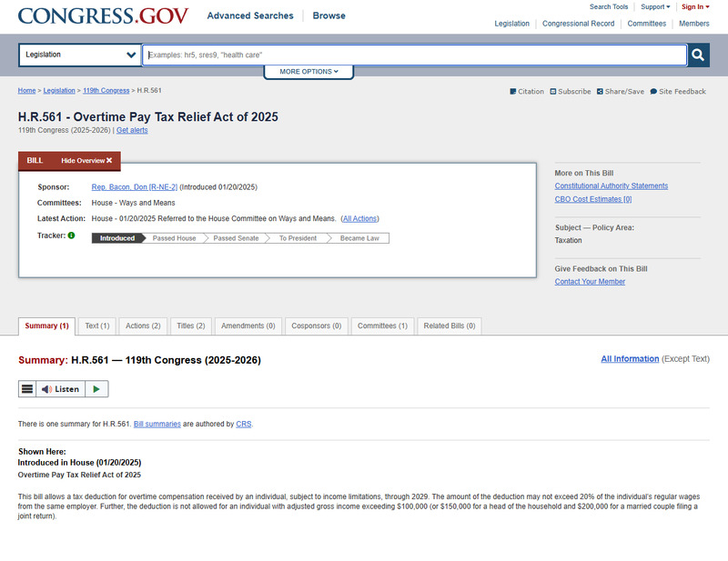Expand MORE OPTIONS under search bar
The width and height of the screenshot is (728, 561).
(x=308, y=72)
